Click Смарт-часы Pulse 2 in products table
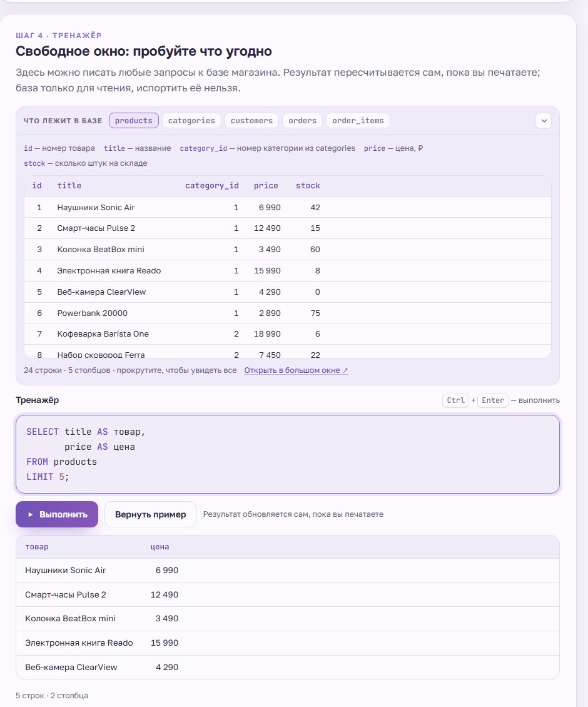The width and height of the screenshot is (588, 707). [96, 228]
